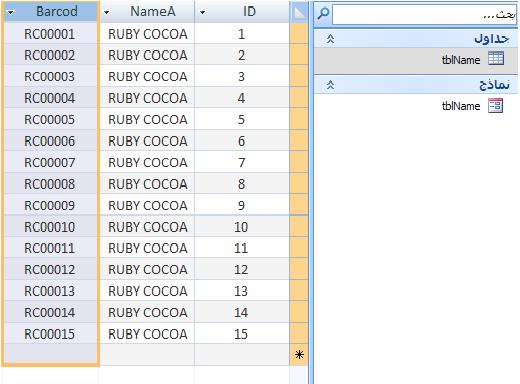520x384 pixels.
Task: Select the tblName table entry text
Action: pos(461,60)
